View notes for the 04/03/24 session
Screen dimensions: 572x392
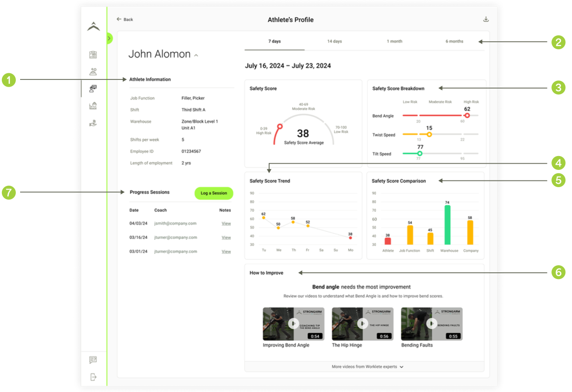point(226,224)
